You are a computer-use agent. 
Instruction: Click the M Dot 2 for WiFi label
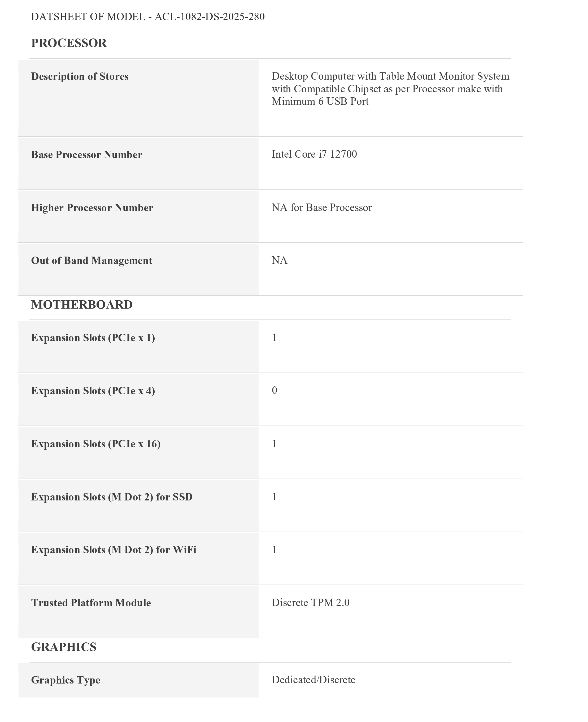[114, 550]
